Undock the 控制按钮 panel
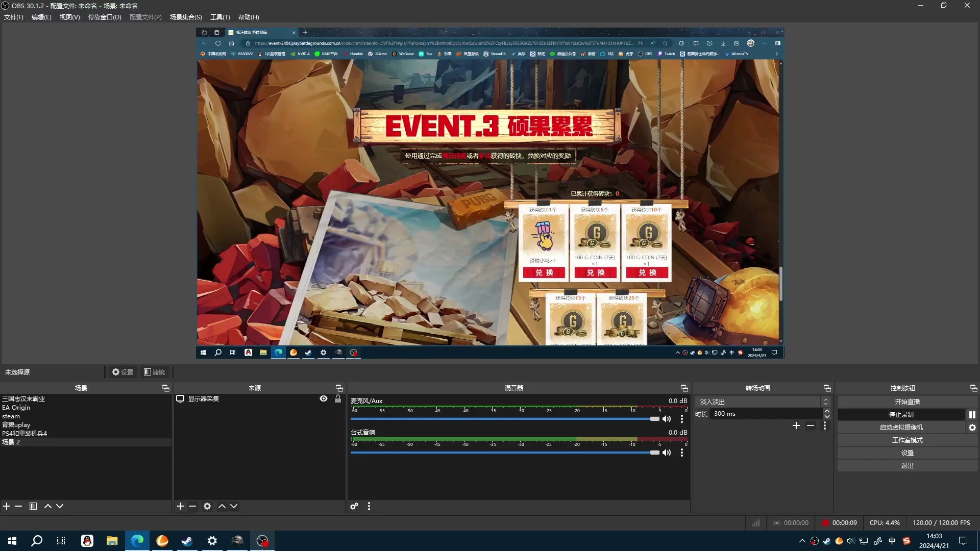This screenshot has height=551, width=980. [x=974, y=388]
